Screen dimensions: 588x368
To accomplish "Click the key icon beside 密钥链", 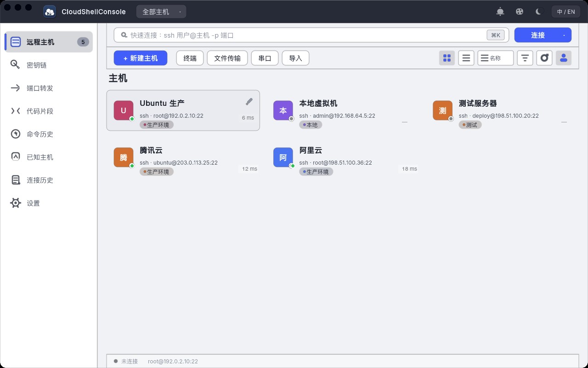I will pyautogui.click(x=16, y=65).
